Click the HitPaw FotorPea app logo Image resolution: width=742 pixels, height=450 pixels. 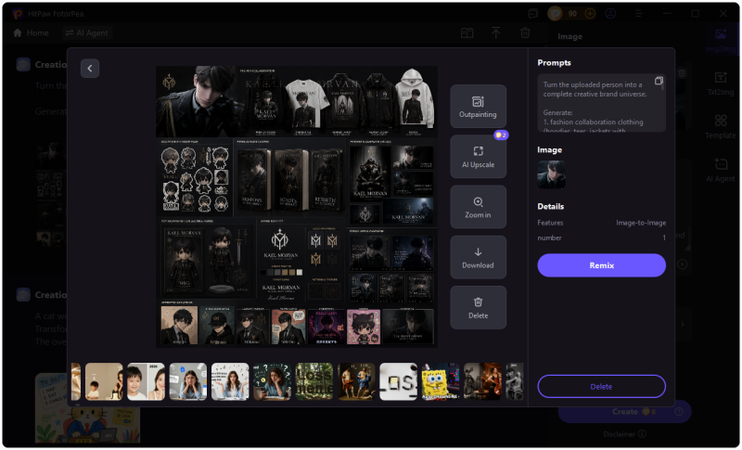(18, 14)
